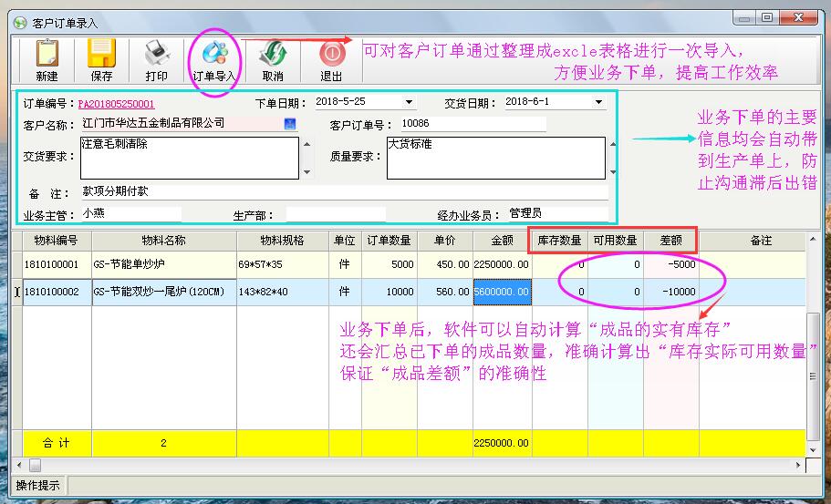Click the 差额 column header
831x504 pixels.
pyautogui.click(x=671, y=241)
